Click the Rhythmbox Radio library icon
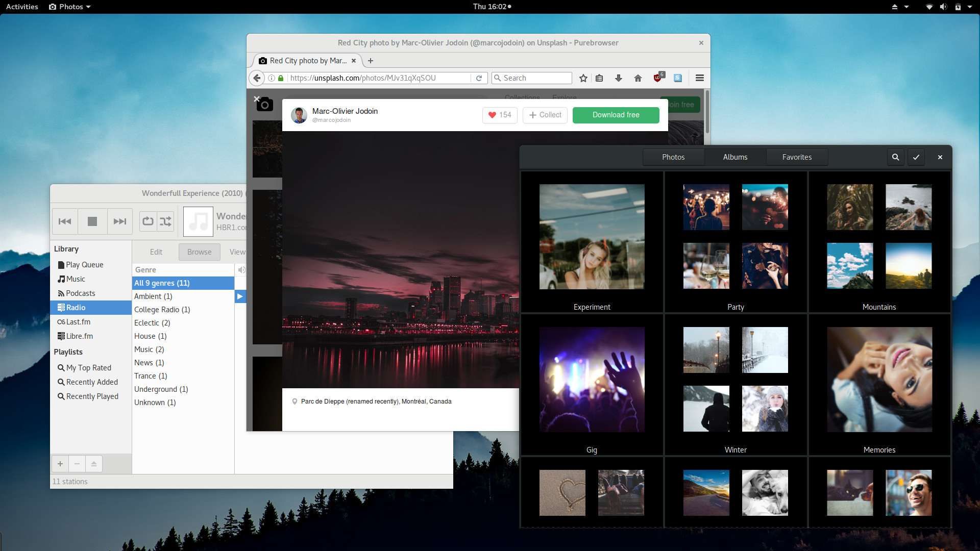Viewport: 980px width, 551px height. 61,308
